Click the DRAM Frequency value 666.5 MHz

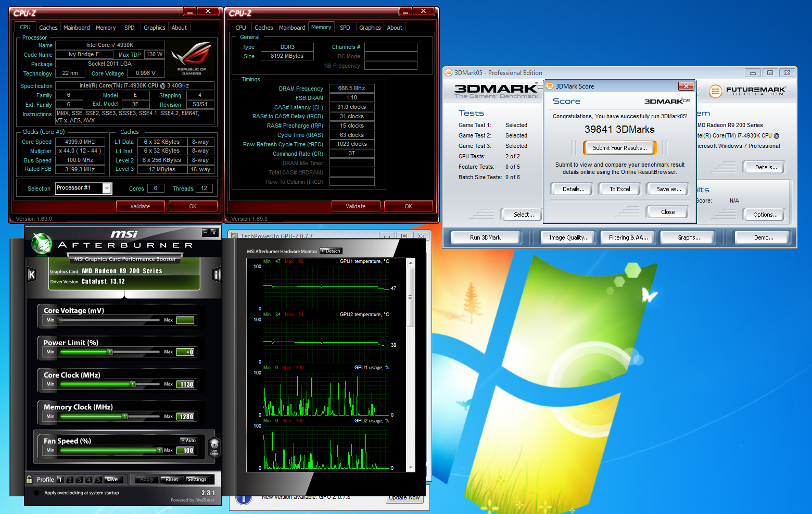[352, 88]
